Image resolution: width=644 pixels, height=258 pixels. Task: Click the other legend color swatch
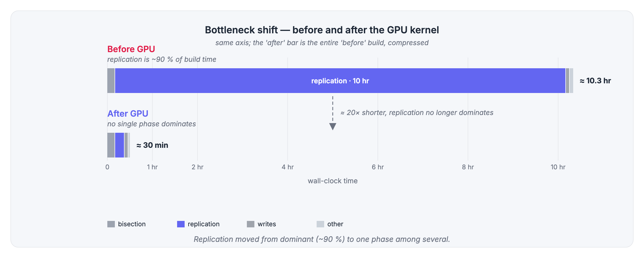pyautogui.click(x=320, y=224)
